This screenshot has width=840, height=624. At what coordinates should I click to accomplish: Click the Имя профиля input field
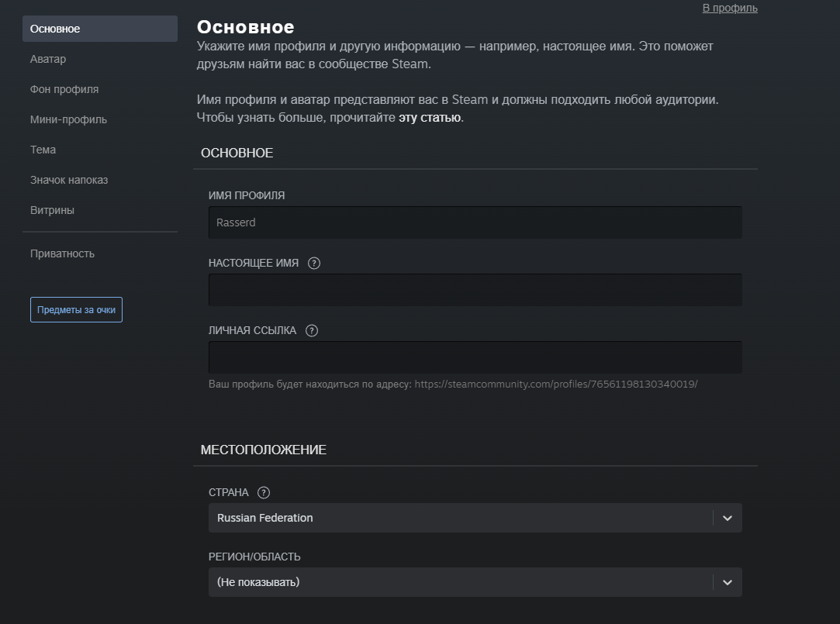tap(475, 222)
